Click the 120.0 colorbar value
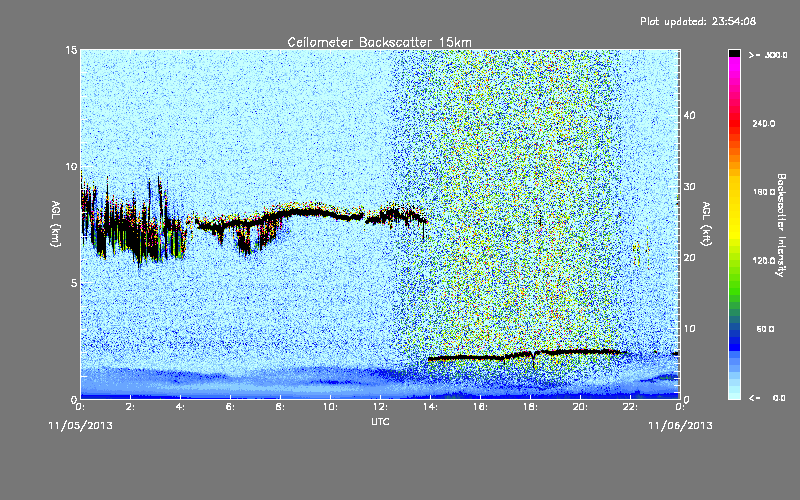The image size is (800, 500). tap(763, 261)
